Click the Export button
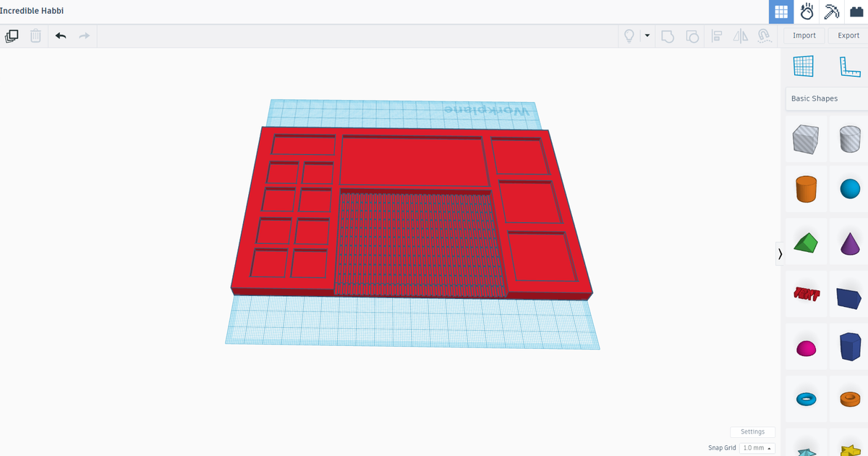Screen dimensions: 868x456 (x=848, y=35)
